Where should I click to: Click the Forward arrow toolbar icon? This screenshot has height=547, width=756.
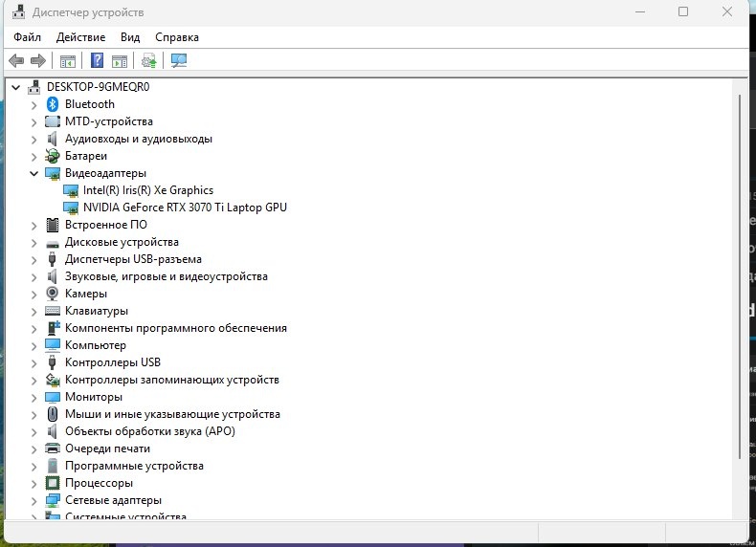[x=38, y=60]
